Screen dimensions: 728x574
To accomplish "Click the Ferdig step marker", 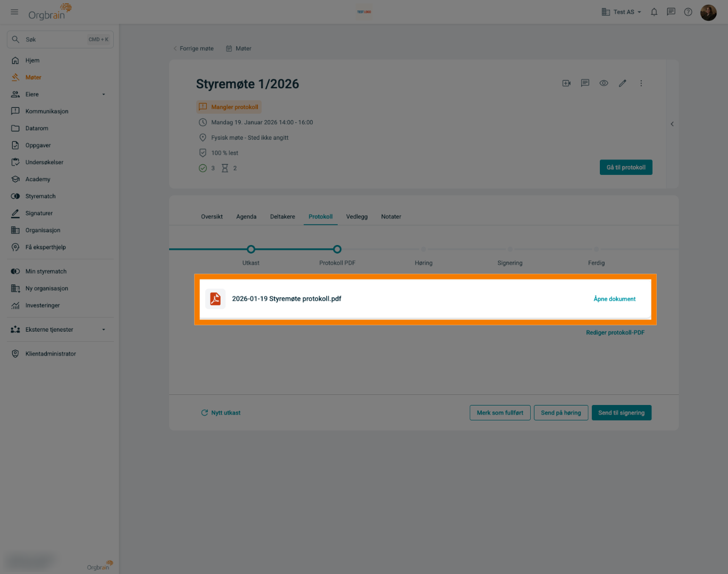I will coord(596,249).
